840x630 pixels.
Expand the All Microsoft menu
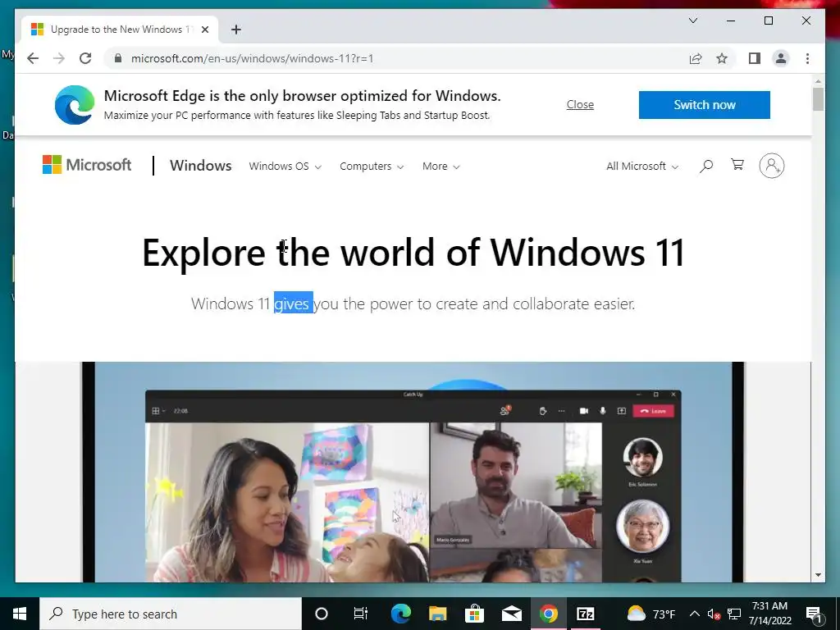[x=641, y=166]
